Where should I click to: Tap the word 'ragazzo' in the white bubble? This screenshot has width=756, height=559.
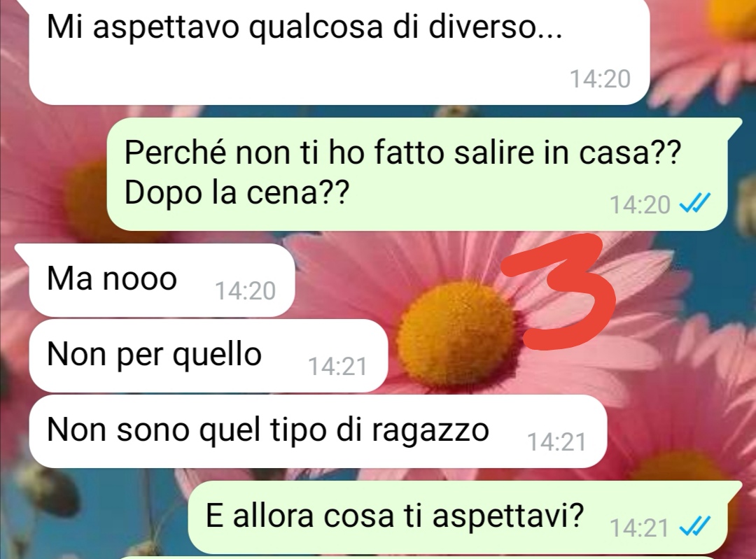(430, 430)
